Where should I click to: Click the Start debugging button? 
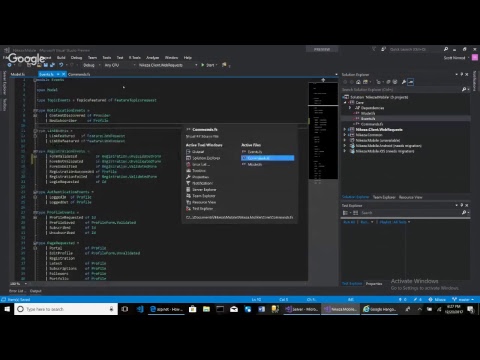click(209, 65)
